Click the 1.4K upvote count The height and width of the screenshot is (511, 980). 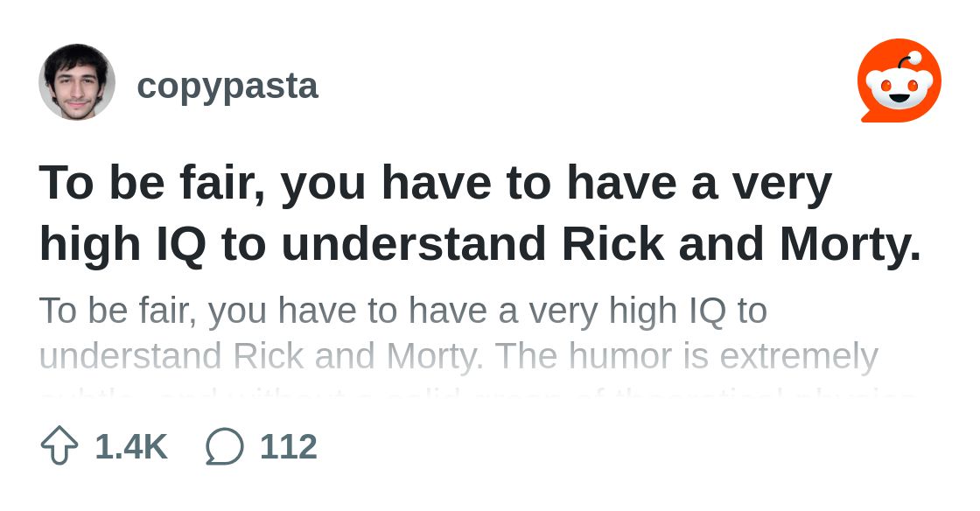point(131,446)
